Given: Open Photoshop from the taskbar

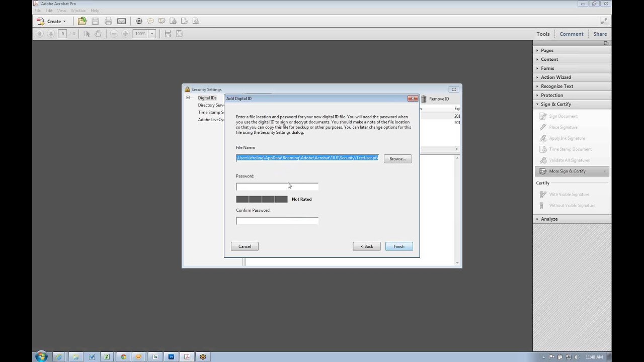Looking at the screenshot, I should click(171, 357).
